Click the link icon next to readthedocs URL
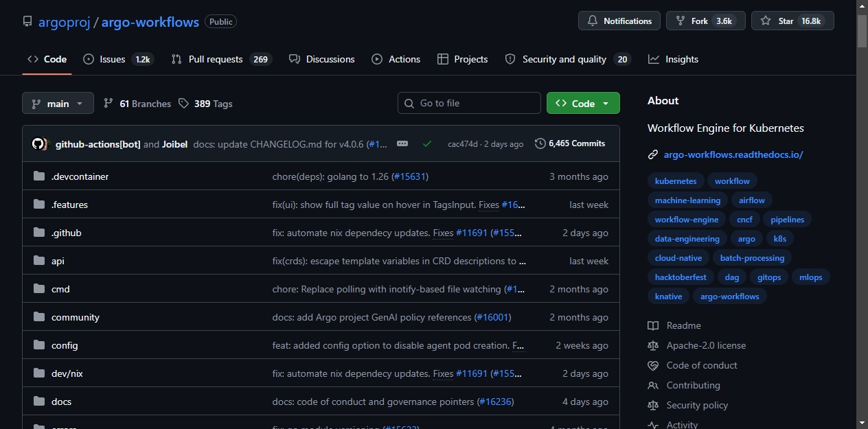Viewport: 868px width, 429px height. pyautogui.click(x=653, y=154)
